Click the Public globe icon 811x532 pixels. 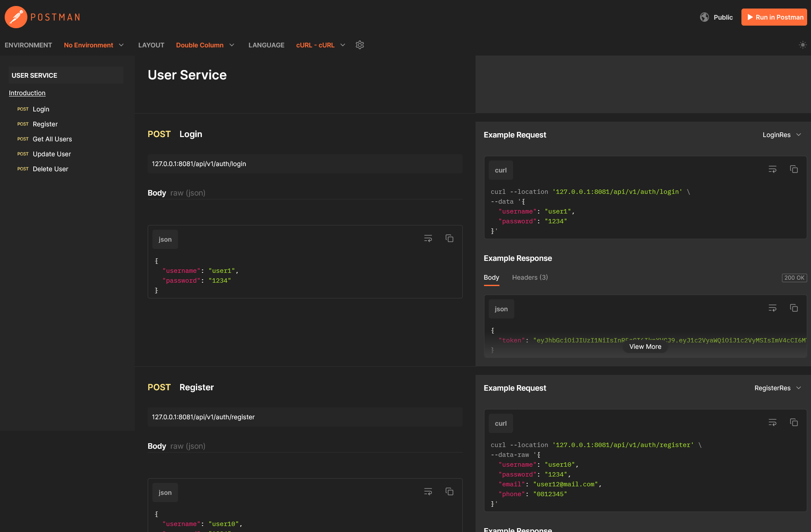(x=704, y=17)
